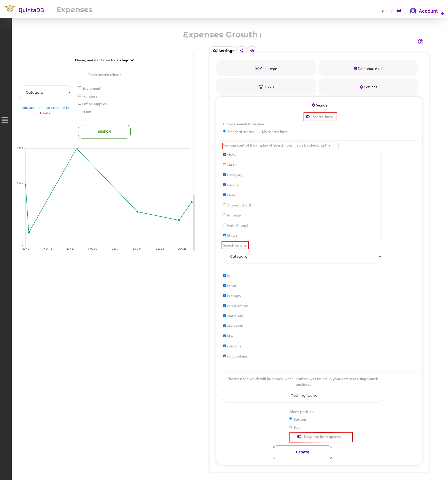Screen dimensions: 448x480
Task: Click the chart peak data point at 7809
Action: pos(77,149)
